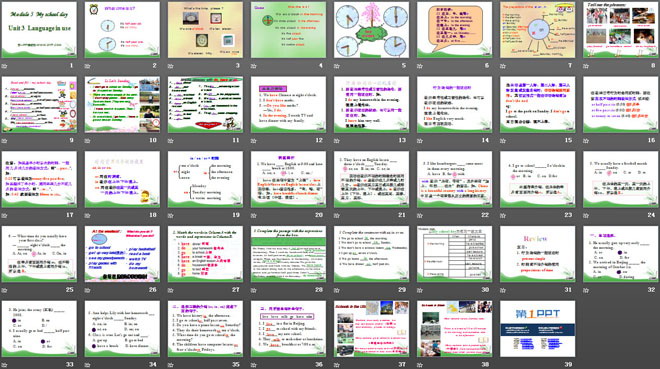Select slide 21 thumbnail
The height and width of the screenshot is (369, 660).
pyautogui.click(x=371, y=179)
